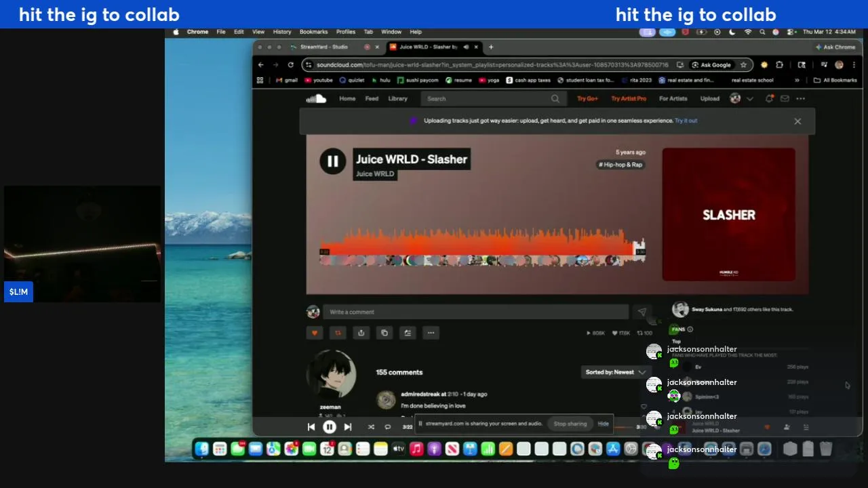Open the cash app taxes bookmark
This screenshot has width=868, height=488.
(528, 80)
